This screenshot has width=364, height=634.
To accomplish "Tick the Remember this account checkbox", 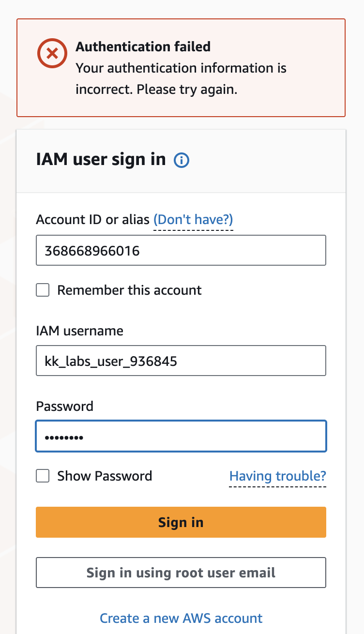I will 43,290.
